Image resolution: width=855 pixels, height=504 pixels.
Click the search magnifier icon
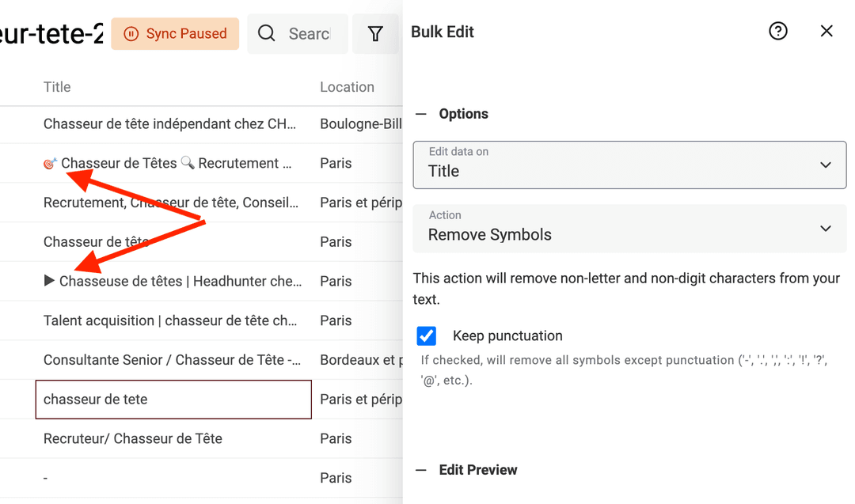tap(267, 33)
